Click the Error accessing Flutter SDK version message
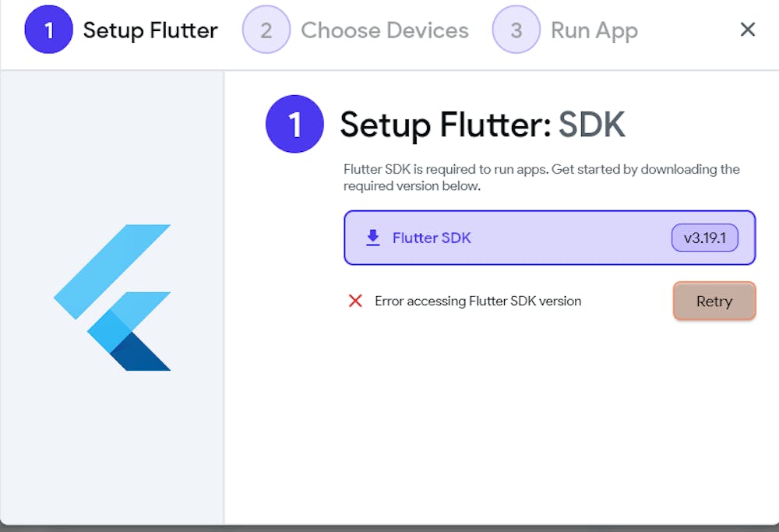779x532 pixels. pos(478,301)
